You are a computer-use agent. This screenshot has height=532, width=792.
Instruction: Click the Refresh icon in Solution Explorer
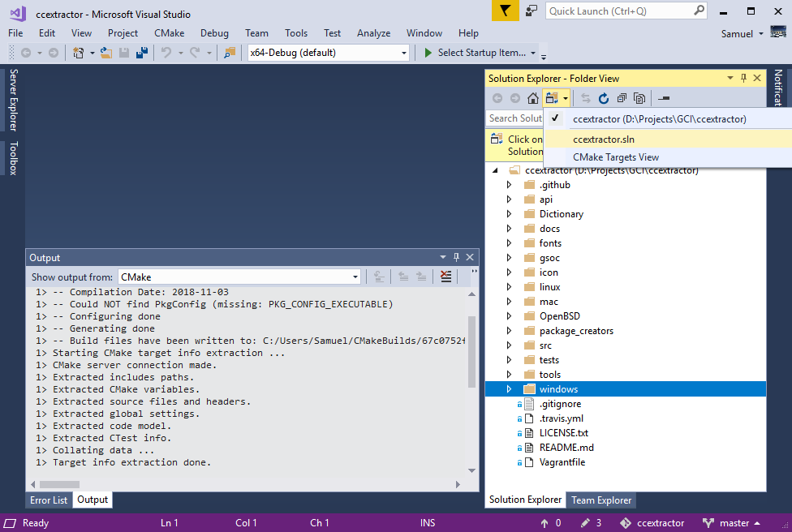(x=604, y=98)
